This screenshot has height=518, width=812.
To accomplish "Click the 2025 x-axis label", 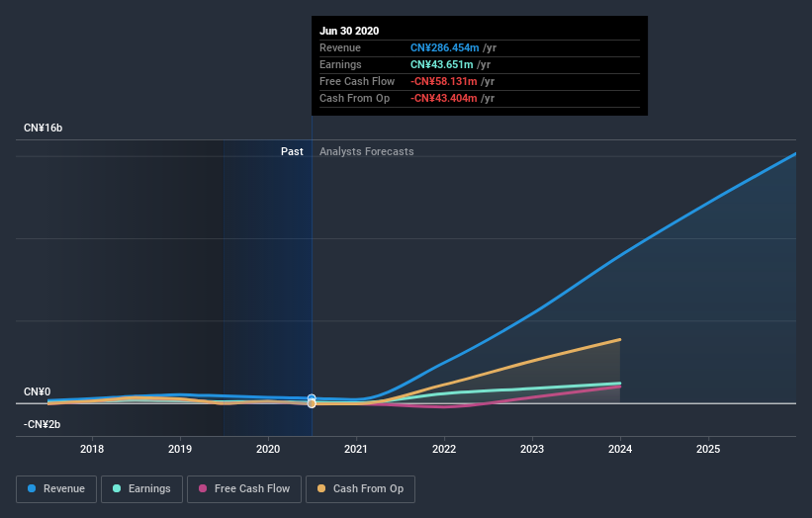I will [708, 449].
